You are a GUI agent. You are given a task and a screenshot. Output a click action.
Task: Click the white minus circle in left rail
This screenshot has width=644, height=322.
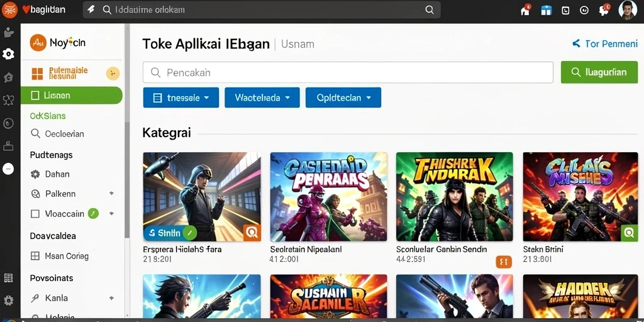8,169
